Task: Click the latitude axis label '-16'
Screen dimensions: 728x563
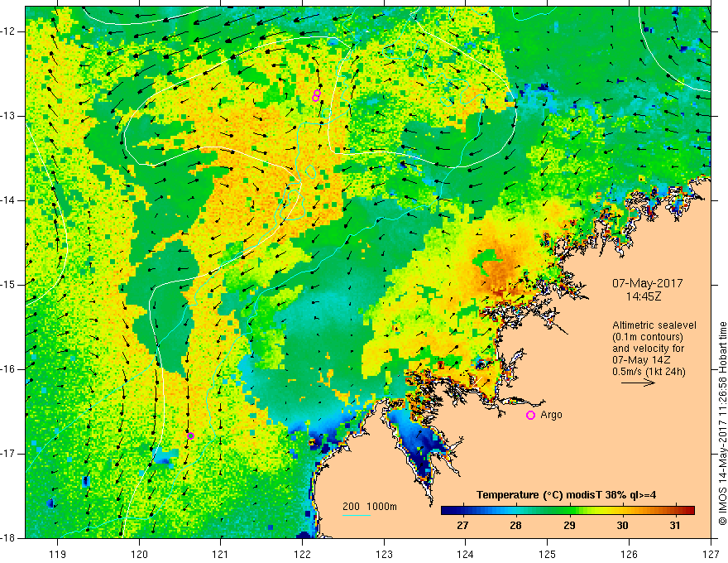Action: point(8,369)
